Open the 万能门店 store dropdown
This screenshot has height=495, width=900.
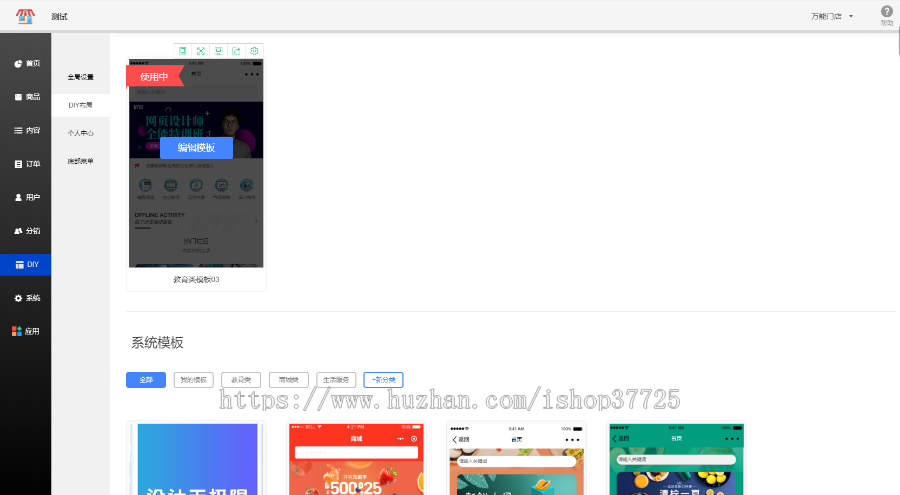click(x=832, y=16)
